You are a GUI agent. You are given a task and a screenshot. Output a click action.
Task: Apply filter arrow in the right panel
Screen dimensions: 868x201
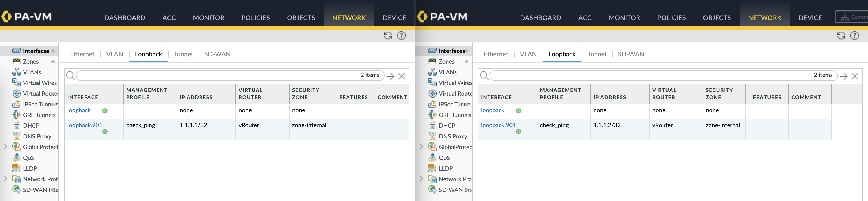pos(843,76)
